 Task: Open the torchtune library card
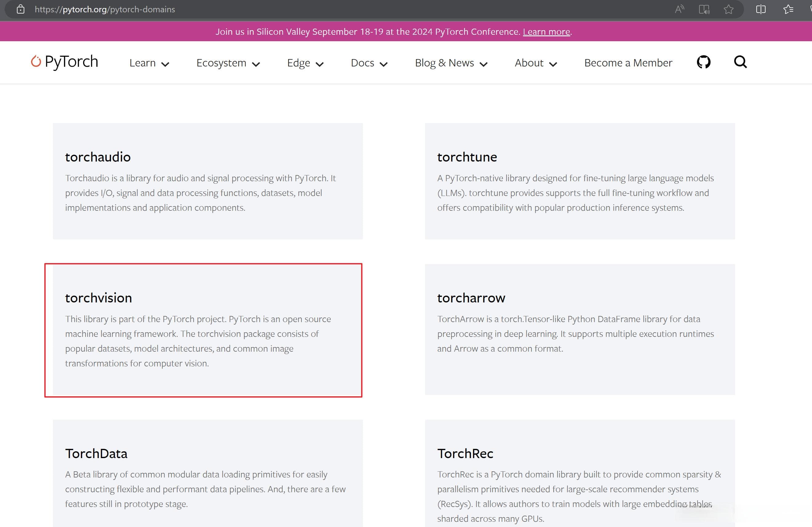(x=580, y=181)
